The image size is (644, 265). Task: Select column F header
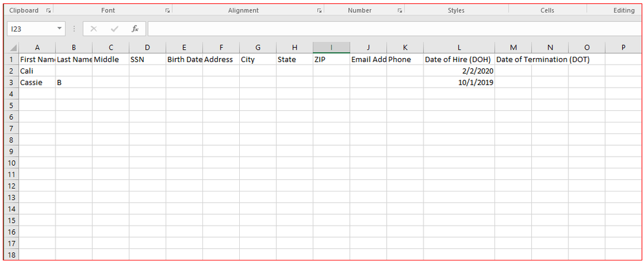221,48
